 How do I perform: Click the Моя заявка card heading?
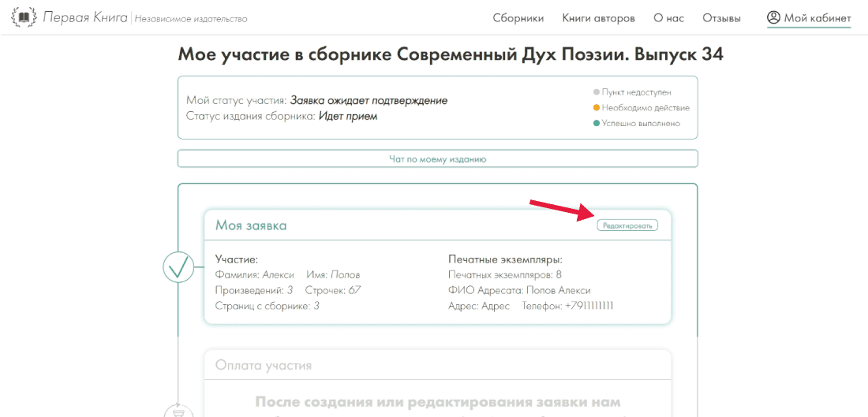click(x=251, y=225)
